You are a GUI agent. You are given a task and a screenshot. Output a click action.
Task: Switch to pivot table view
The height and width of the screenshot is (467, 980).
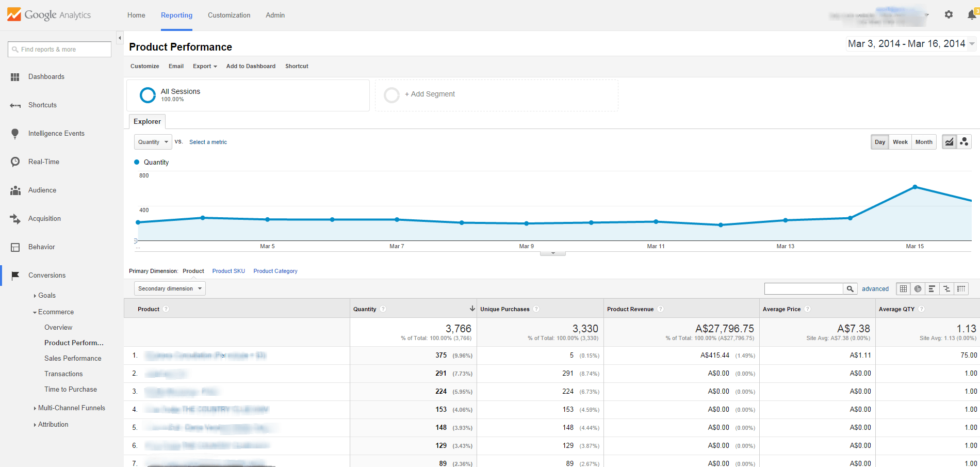(961, 288)
